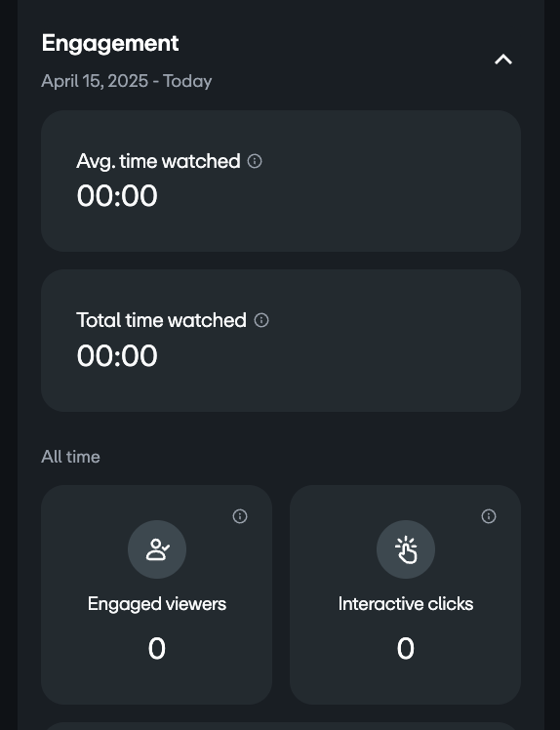
Task: Collapse the Engagement section with the chevron
Action: click(503, 60)
